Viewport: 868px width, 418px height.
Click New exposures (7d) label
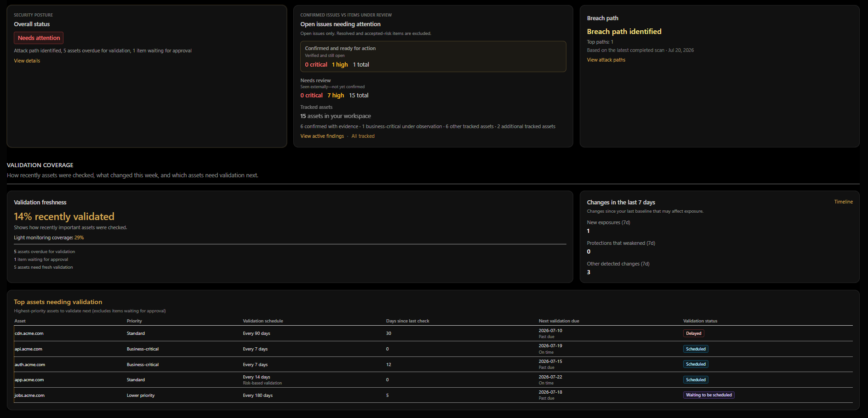[x=608, y=222]
